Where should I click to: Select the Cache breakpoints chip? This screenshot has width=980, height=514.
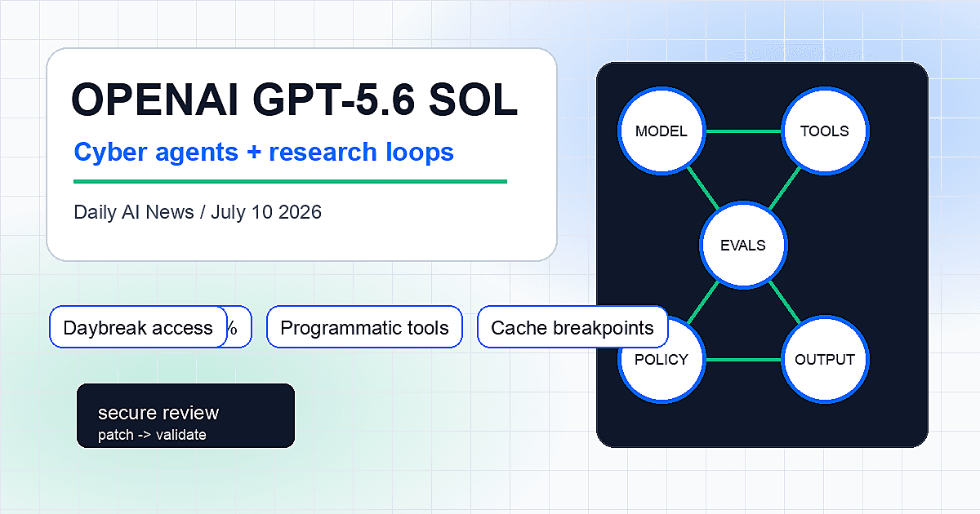tap(572, 328)
